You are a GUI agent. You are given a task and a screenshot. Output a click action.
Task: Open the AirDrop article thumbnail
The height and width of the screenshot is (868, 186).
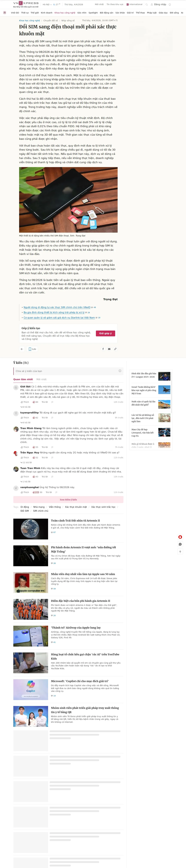point(31,636)
